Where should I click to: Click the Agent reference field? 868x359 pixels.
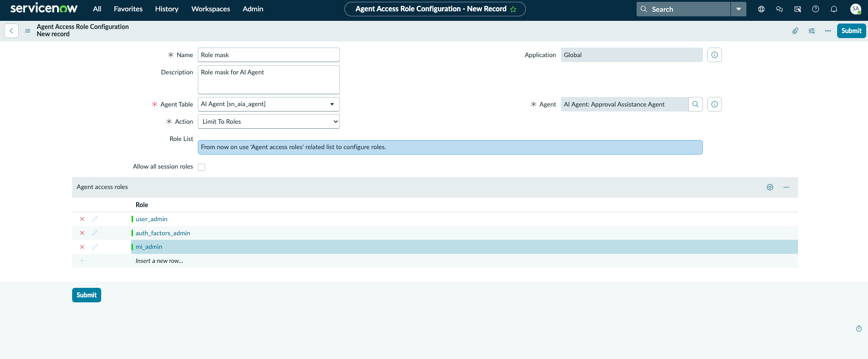pyautogui.click(x=624, y=104)
